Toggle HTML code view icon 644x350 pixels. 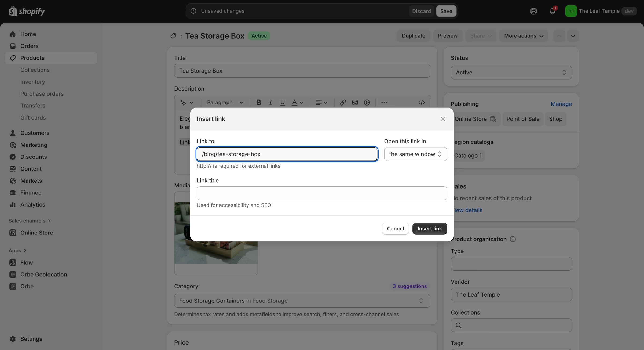point(422,103)
